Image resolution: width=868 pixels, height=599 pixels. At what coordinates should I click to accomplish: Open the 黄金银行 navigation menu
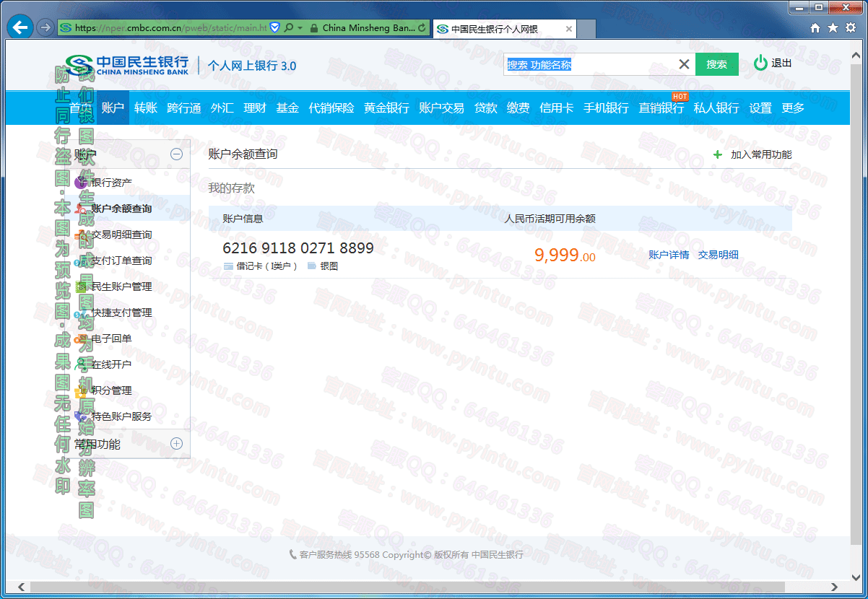(386, 108)
